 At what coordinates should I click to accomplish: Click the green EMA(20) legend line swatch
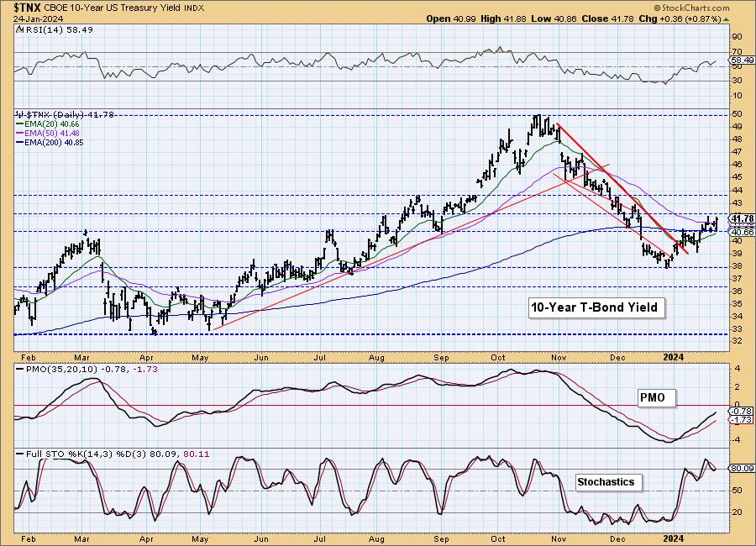20,124
